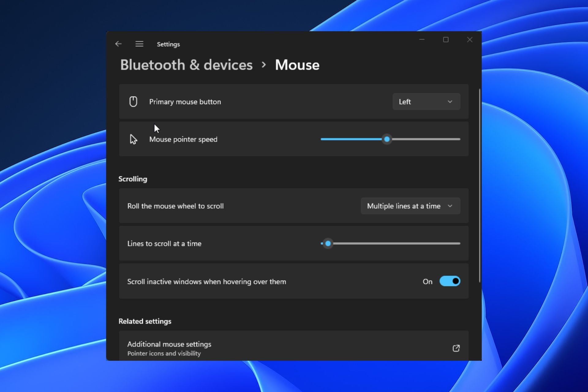Navigate to Bluetooth & devices breadcrumb

(x=187, y=65)
